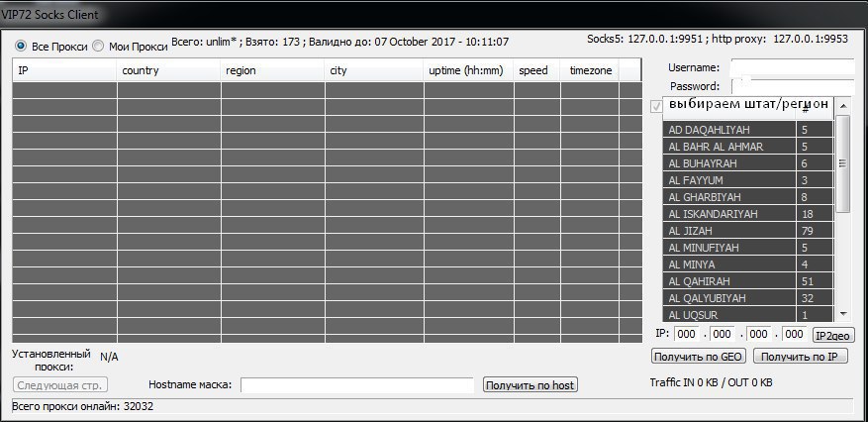The width and height of the screenshot is (868, 422).
Task: Click the region list scroll-up arrow
Action: (x=842, y=105)
